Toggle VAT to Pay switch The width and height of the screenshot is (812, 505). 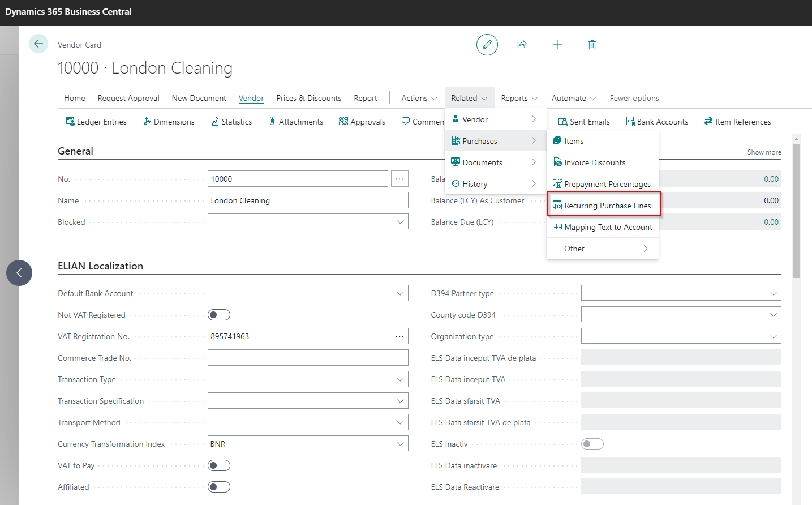click(219, 465)
